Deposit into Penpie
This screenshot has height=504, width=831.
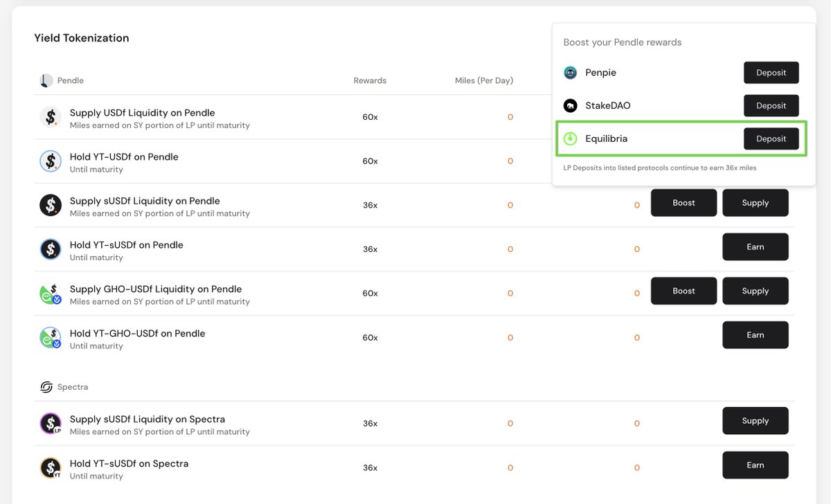[771, 73]
